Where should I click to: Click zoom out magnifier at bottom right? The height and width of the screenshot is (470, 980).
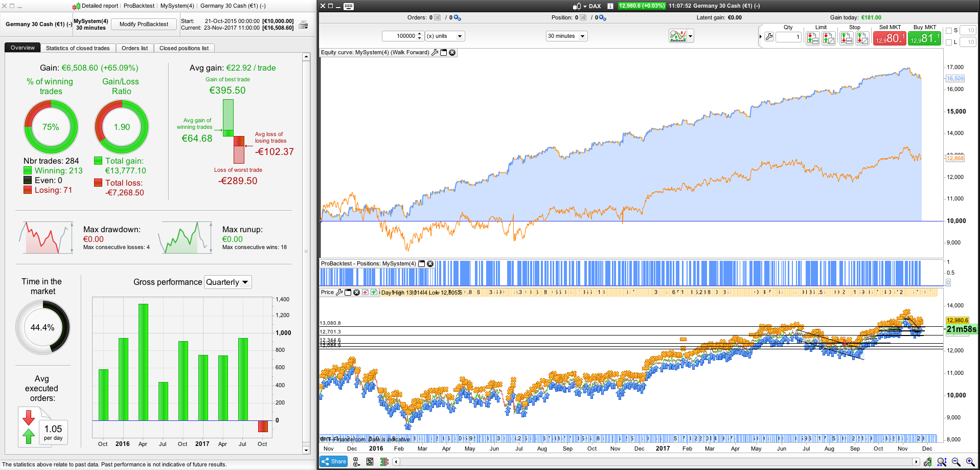click(x=956, y=462)
